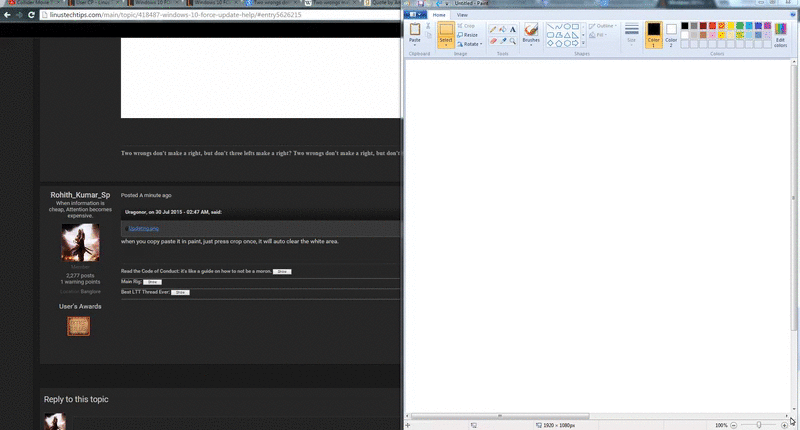This screenshot has width=800, height=430.
Task: Select the Magnifier tool in Paint
Action: [513, 41]
